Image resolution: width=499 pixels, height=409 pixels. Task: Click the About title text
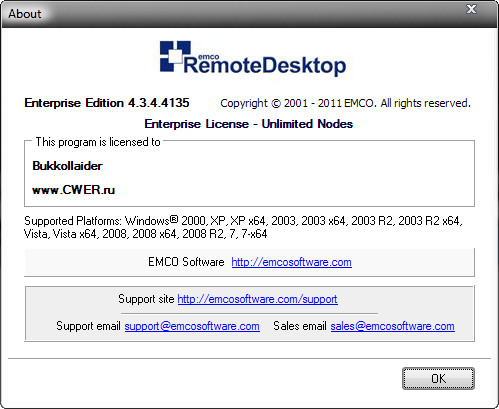[25, 14]
